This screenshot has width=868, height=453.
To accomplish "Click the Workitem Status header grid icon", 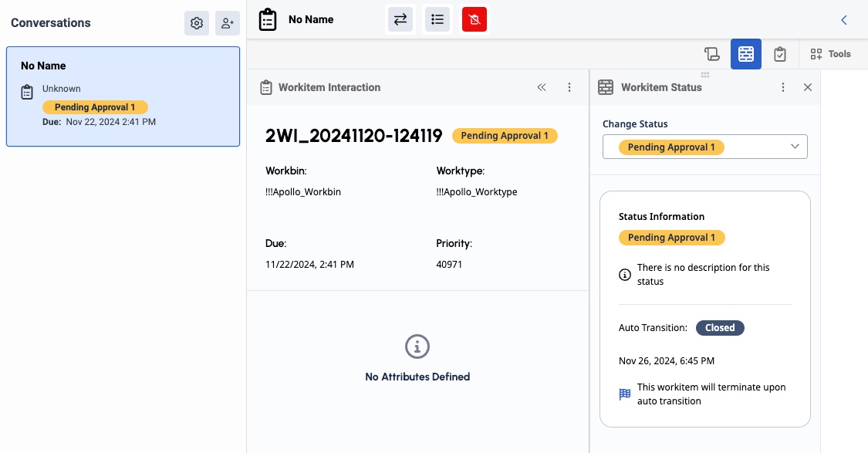I will 606,87.
